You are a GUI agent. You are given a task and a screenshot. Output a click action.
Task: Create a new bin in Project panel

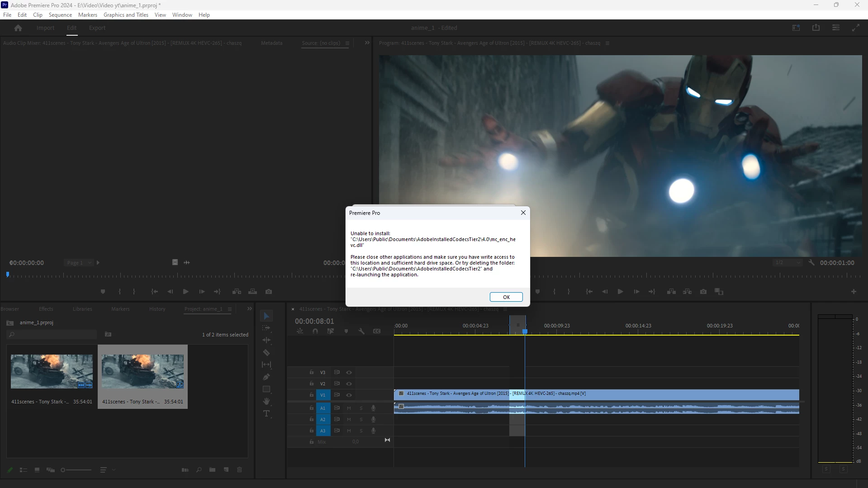212,470
